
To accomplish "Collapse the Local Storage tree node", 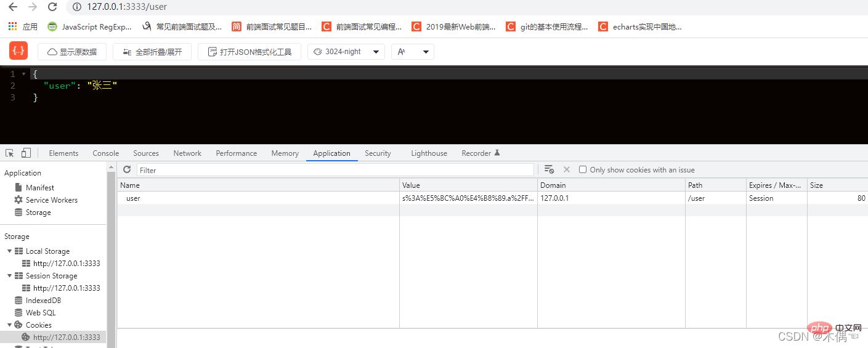I will tap(10, 251).
